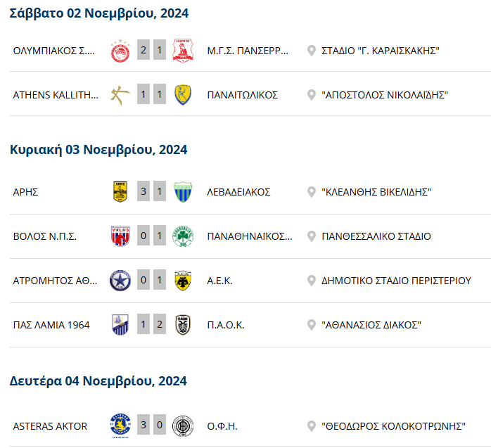
Task: Click the Levadiakos green striped crest
Action: 183,191
